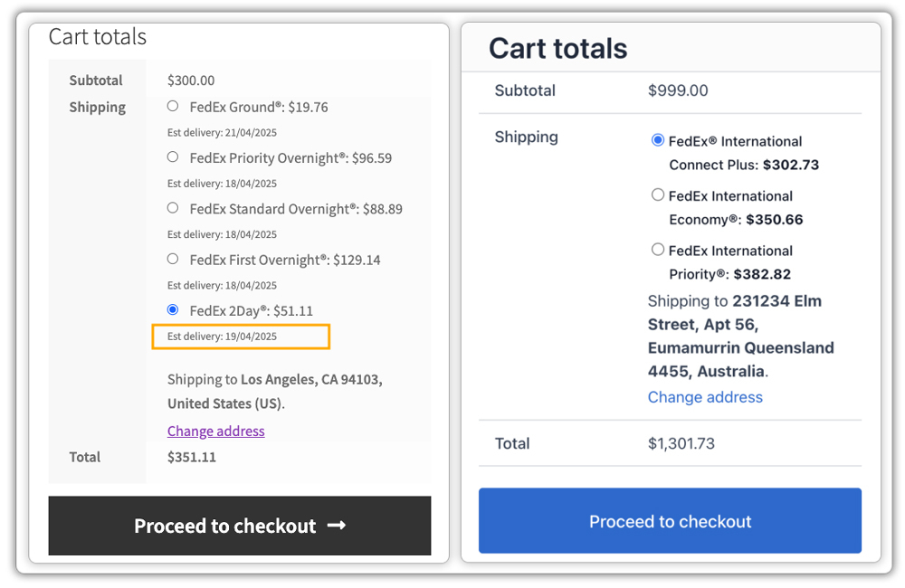Proceed to checkout on the left cart
The height and width of the screenshot is (588, 905).
point(239,526)
